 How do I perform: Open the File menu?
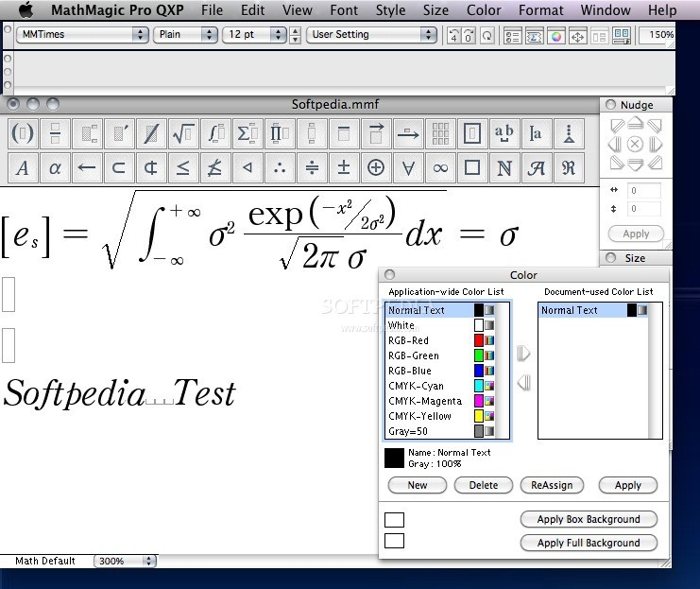pos(212,9)
